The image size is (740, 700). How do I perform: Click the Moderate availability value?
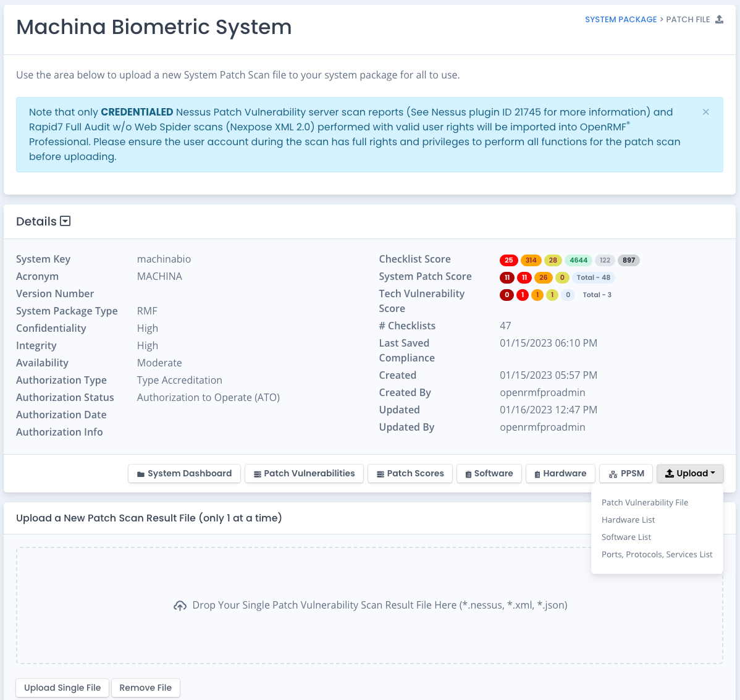tap(159, 363)
